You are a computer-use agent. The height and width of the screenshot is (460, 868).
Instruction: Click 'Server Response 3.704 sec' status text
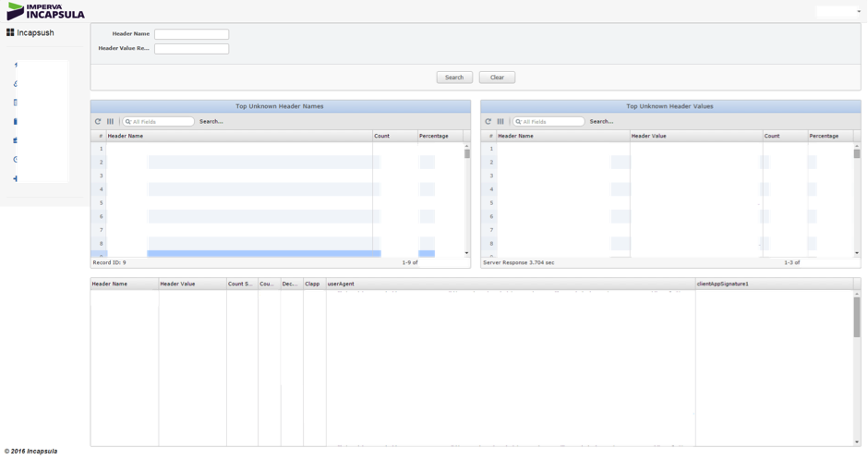(519, 263)
